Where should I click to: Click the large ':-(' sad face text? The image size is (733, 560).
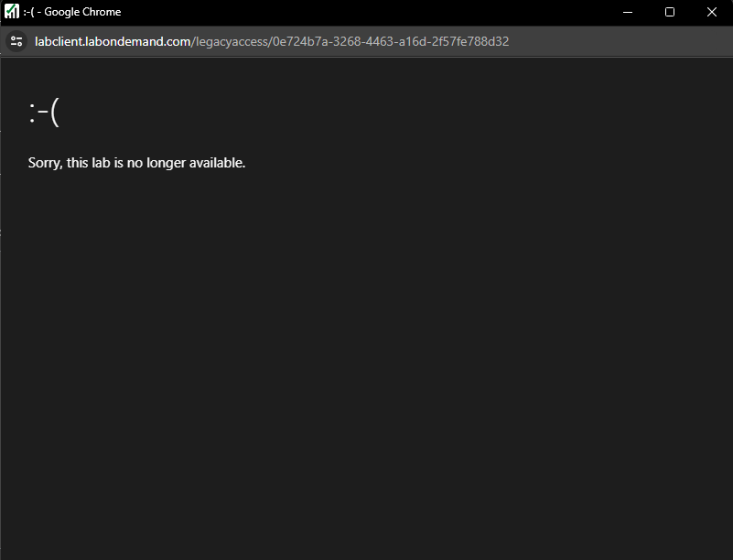(x=44, y=113)
